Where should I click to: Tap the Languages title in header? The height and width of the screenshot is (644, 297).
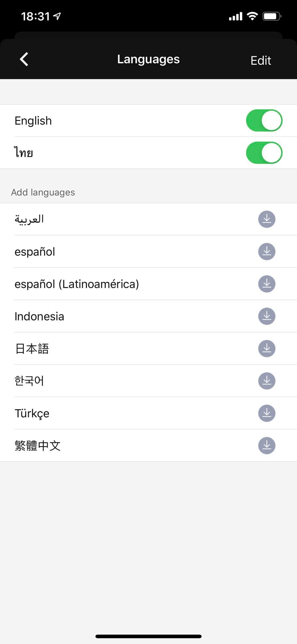(x=148, y=59)
